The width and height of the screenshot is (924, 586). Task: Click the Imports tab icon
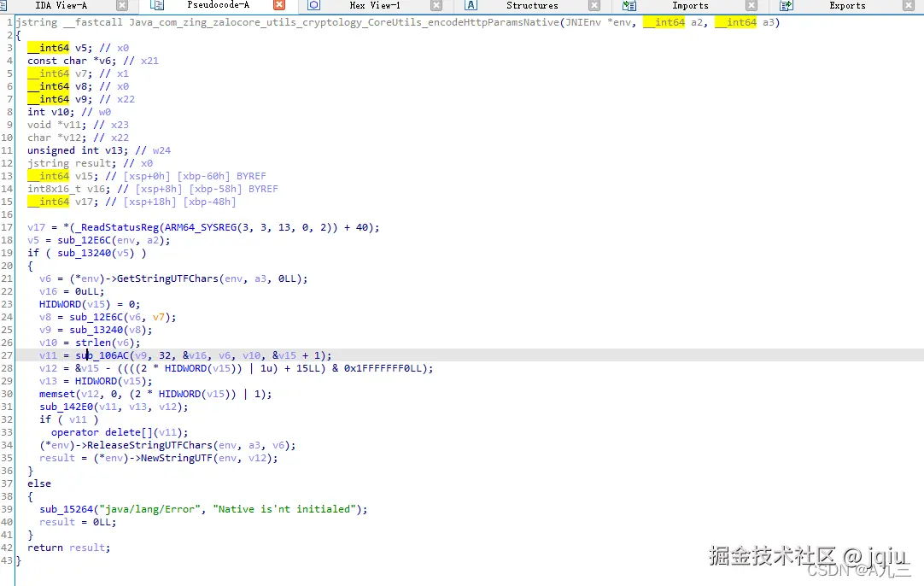(629, 5)
